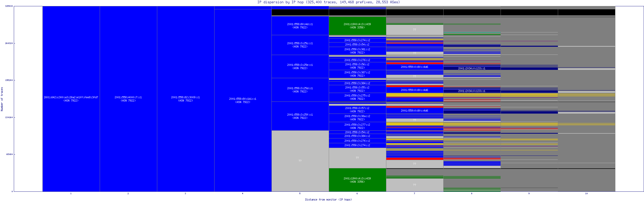The height and width of the screenshot is (201, 644).
Task: Click x-axis tick label 10
Action: pos(586,193)
